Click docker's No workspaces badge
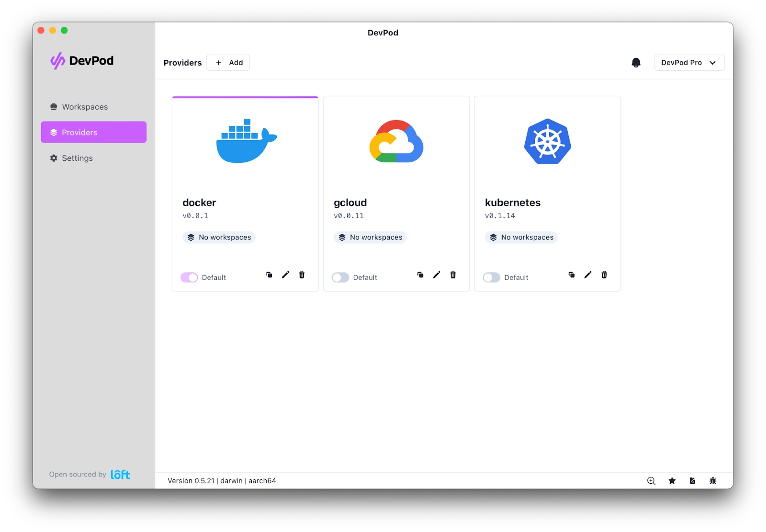Screen dimensions: 766x532 click(x=219, y=237)
